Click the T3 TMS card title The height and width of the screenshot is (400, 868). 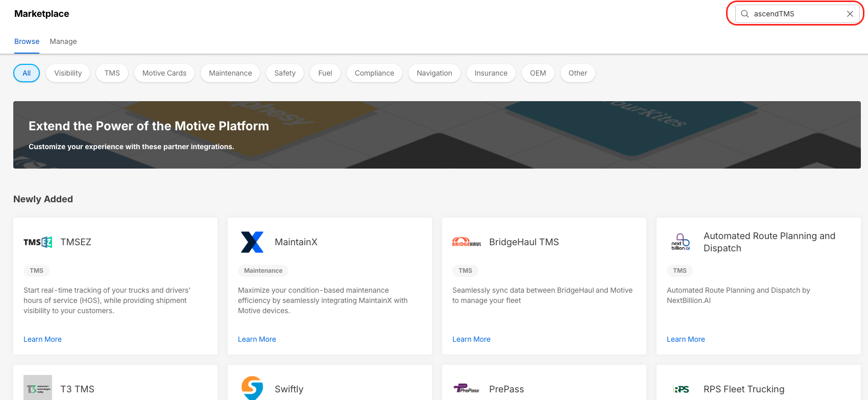pyautogui.click(x=77, y=389)
